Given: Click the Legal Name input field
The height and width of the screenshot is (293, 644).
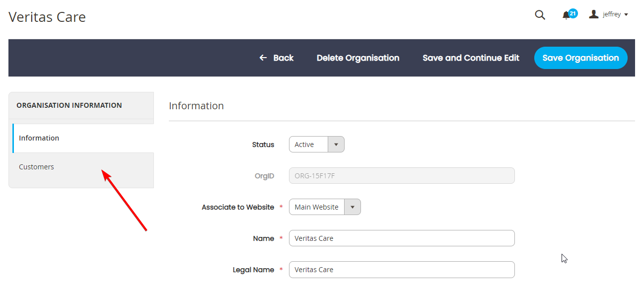Looking at the screenshot, I should (402, 270).
